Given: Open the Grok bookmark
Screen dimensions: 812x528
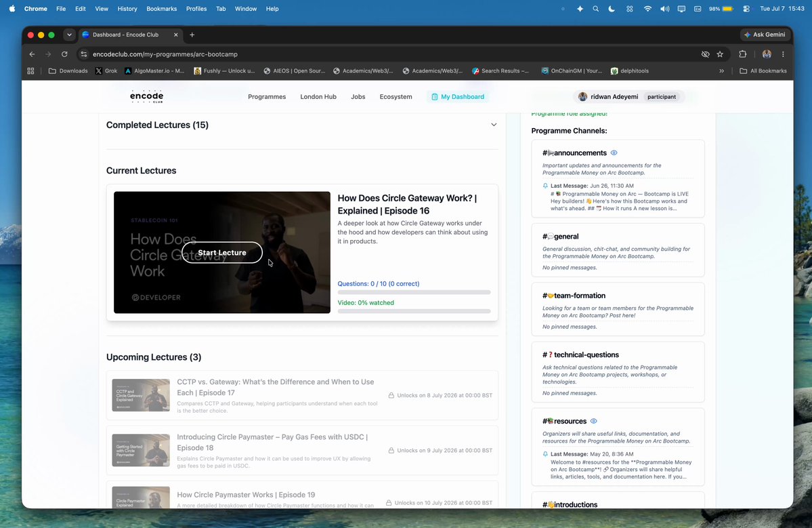Looking at the screenshot, I should pos(106,71).
